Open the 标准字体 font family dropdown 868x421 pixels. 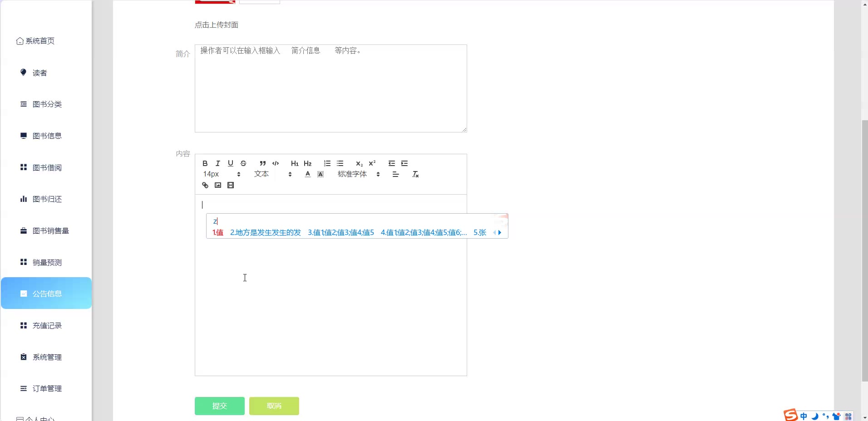click(x=359, y=174)
